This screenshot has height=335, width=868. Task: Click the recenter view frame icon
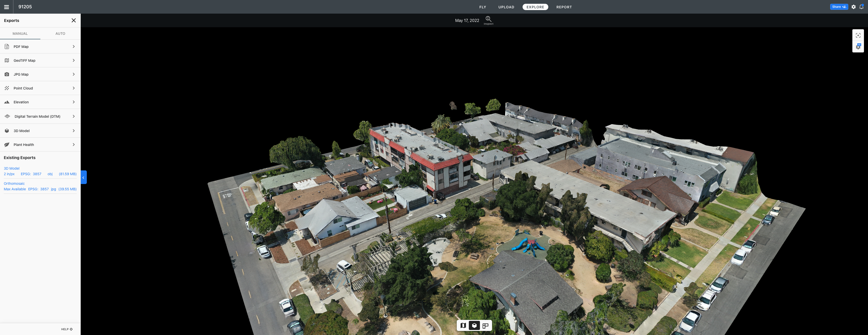tap(858, 35)
